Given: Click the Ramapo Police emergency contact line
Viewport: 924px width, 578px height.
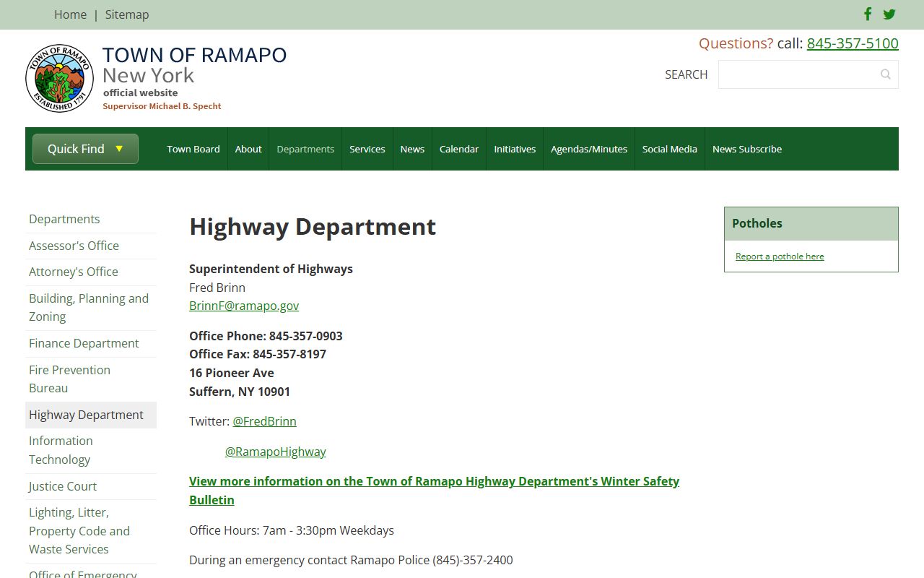Looking at the screenshot, I should [x=351, y=560].
